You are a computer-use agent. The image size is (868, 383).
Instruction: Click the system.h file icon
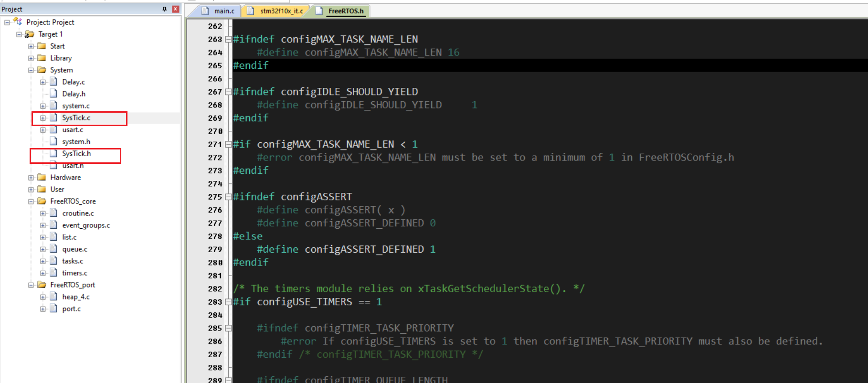(53, 141)
